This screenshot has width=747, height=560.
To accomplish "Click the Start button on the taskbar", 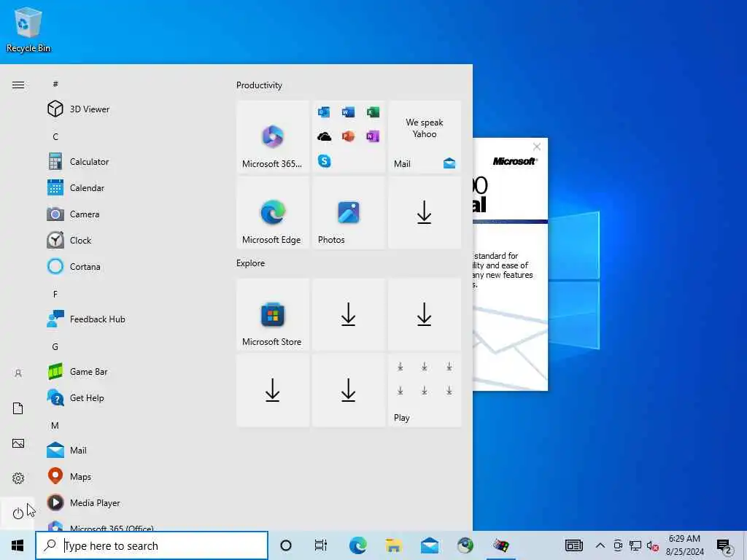I will 18,545.
